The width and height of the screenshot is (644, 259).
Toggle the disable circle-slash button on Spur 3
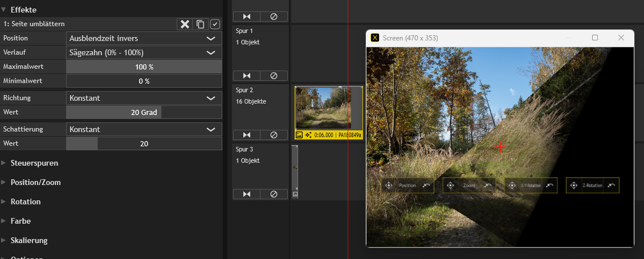pyautogui.click(x=274, y=194)
